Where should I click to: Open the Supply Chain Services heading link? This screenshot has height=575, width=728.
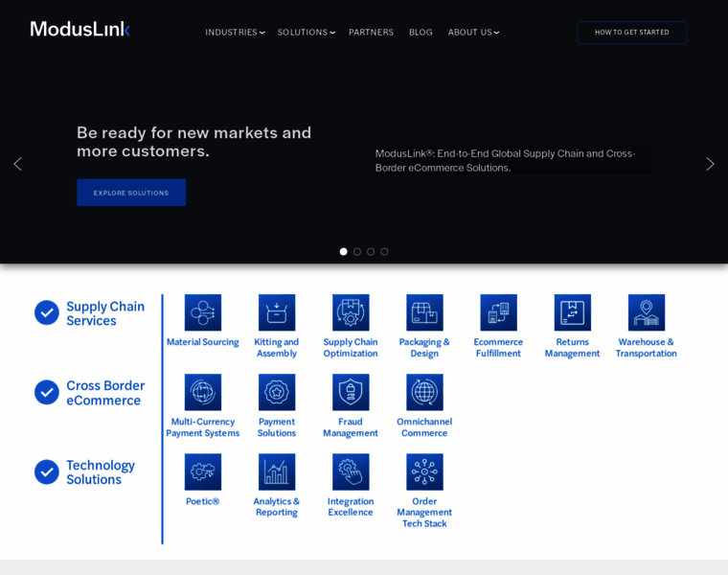click(x=105, y=313)
